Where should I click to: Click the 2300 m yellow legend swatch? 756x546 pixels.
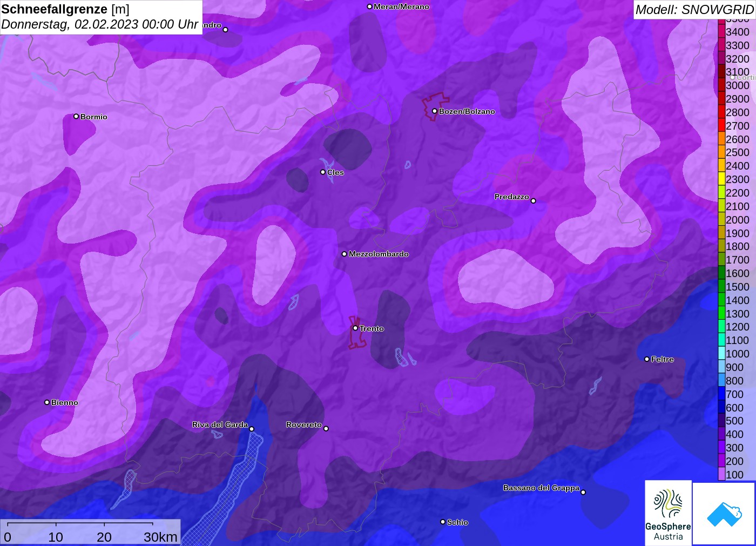click(721, 179)
